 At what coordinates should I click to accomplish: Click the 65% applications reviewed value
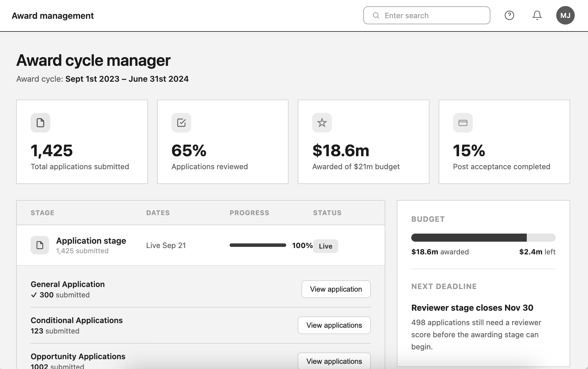click(x=189, y=150)
